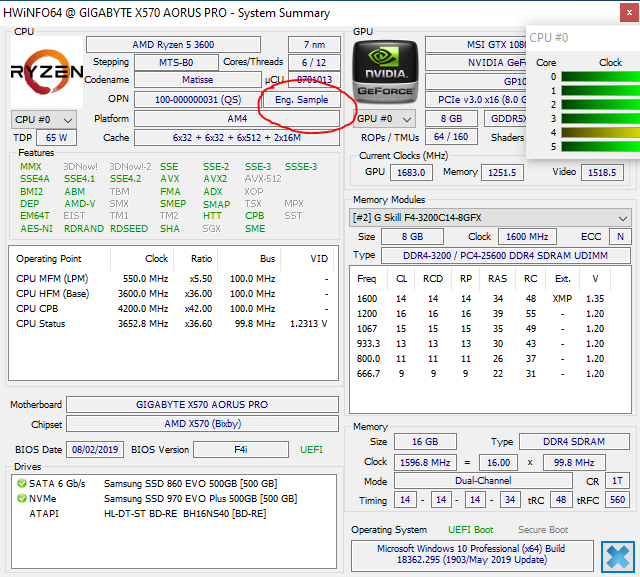Click the Stepping MTS-B0 field
Viewport: 640px width, 577px height.
[176, 62]
